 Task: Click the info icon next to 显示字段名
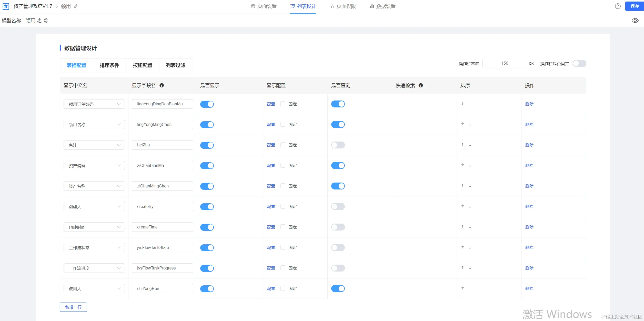click(162, 85)
